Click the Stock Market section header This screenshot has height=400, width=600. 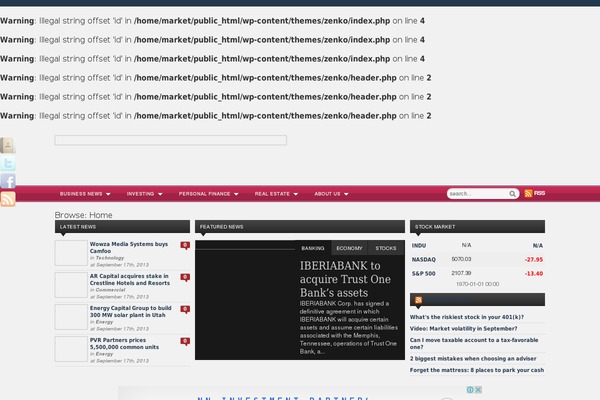[477, 227]
